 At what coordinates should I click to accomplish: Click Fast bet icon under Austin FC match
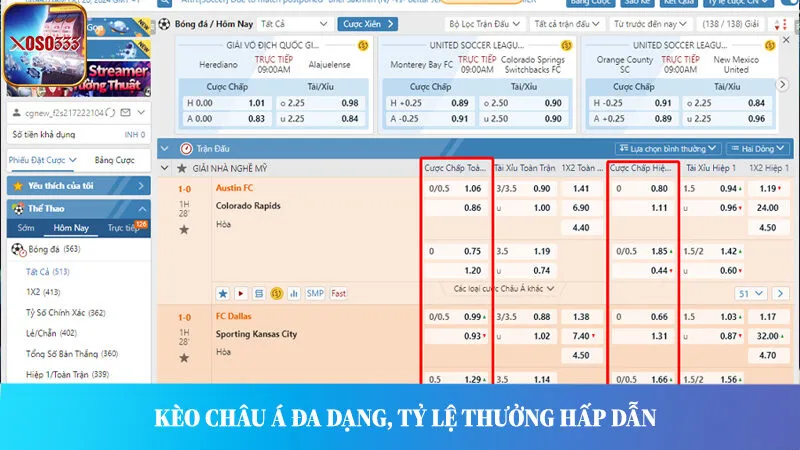click(x=338, y=293)
